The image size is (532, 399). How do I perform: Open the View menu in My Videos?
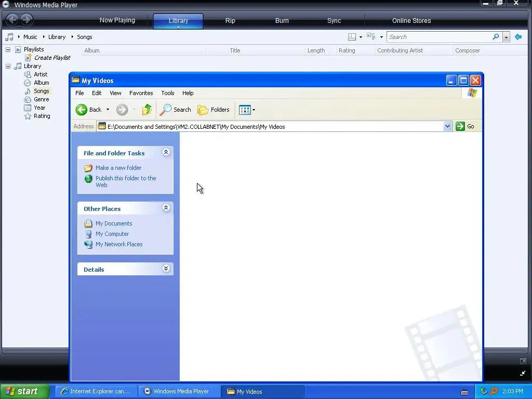tap(115, 93)
